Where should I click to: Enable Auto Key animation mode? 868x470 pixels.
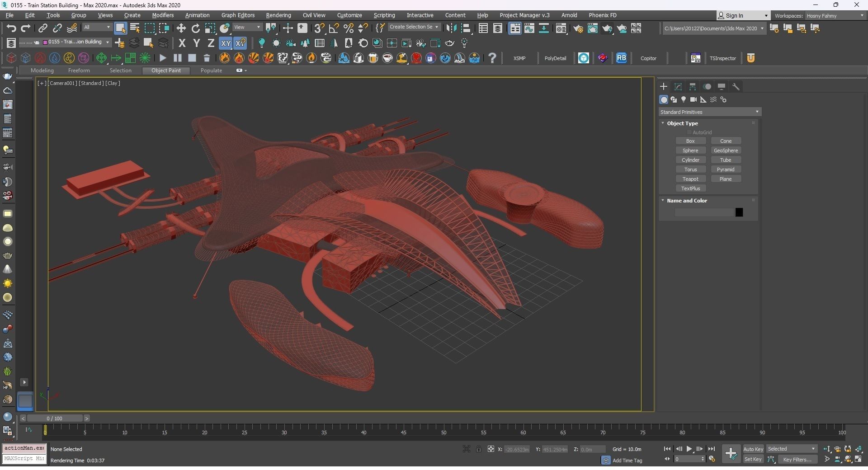tap(753, 449)
